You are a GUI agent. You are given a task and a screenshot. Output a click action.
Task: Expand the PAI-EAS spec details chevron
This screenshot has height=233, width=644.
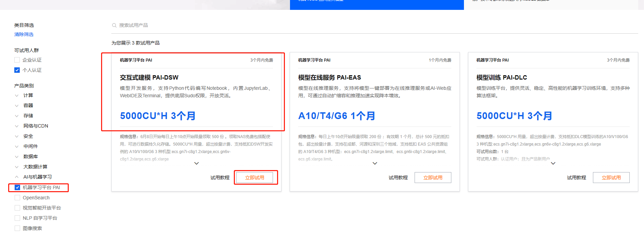[375, 163]
